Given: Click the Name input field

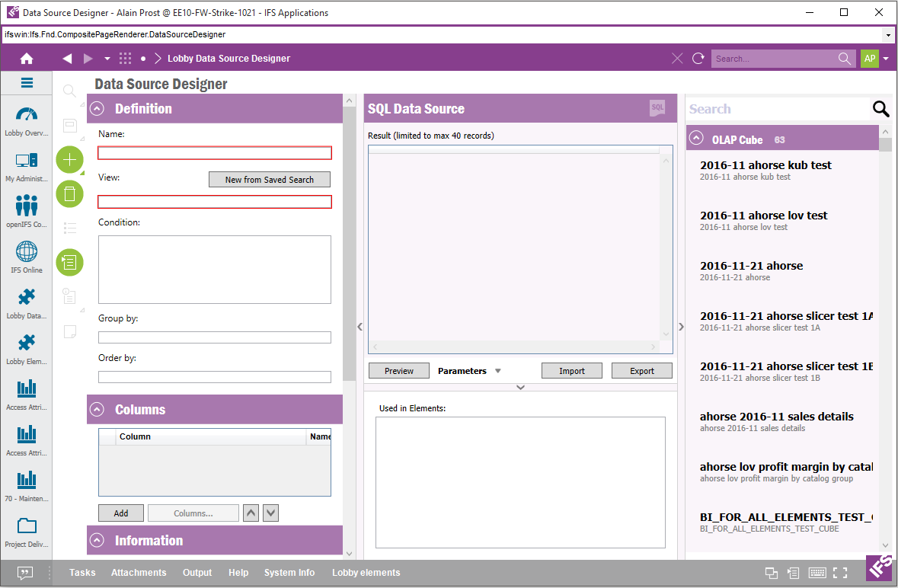Looking at the screenshot, I should [215, 153].
